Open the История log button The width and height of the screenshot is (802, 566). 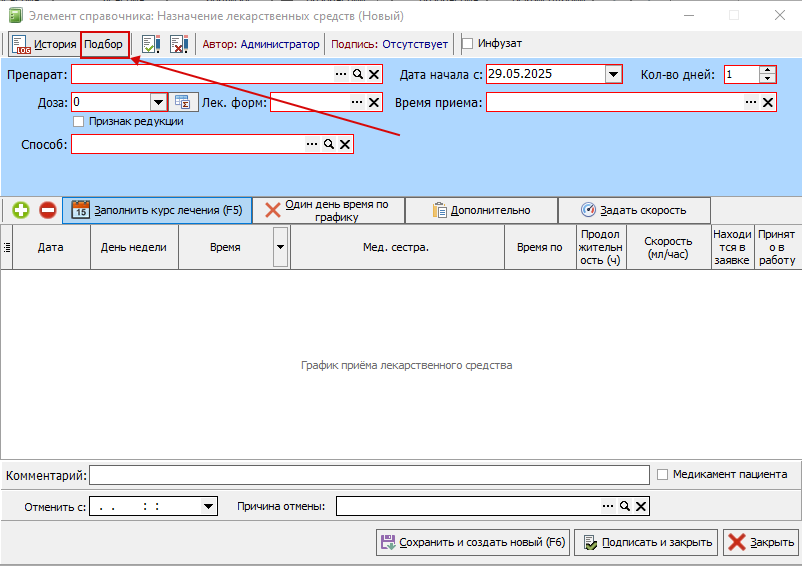pos(44,44)
